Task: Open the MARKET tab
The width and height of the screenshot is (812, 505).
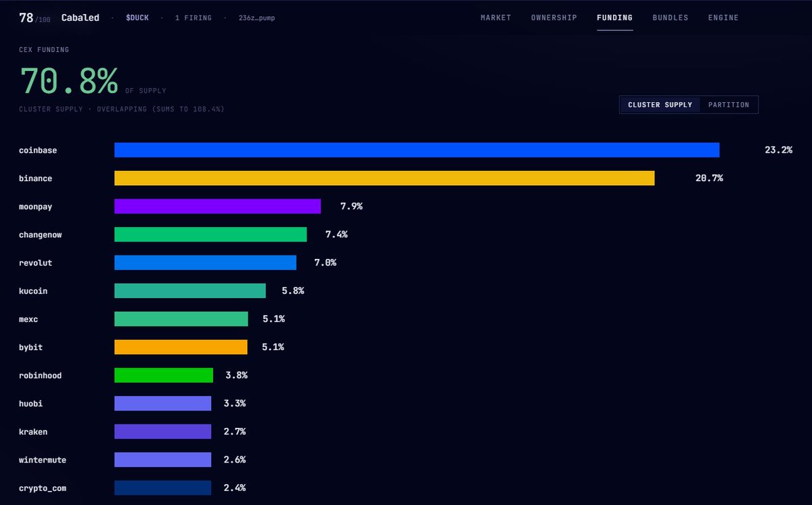Action: click(x=496, y=18)
